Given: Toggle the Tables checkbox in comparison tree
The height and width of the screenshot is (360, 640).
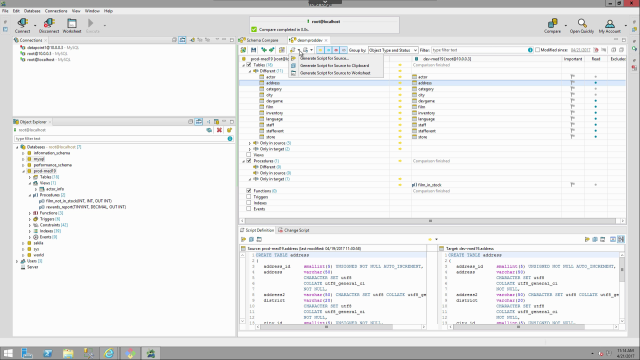Looking at the screenshot, I should [x=249, y=65].
